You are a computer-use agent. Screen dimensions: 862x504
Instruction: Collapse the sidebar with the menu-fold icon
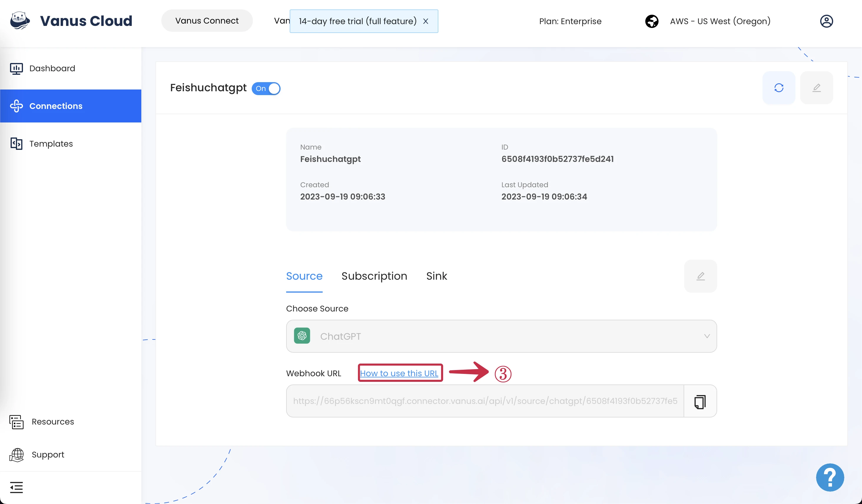(16, 488)
